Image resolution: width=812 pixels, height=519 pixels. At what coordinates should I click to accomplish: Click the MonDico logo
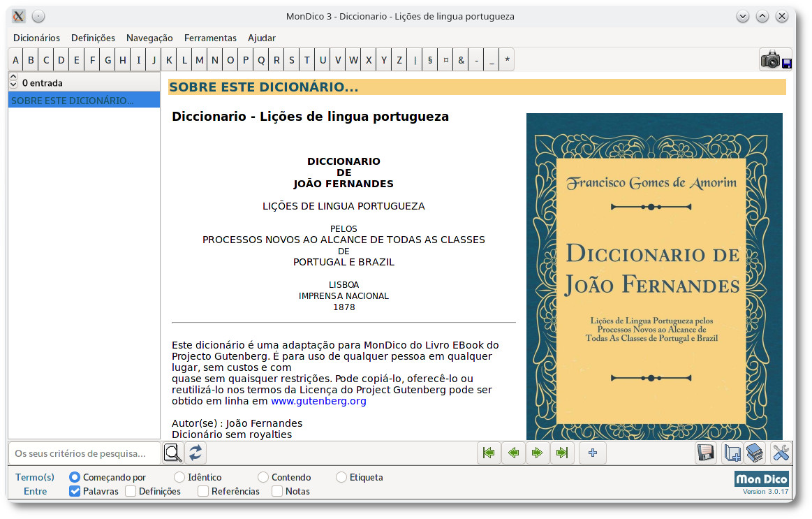pos(762,479)
